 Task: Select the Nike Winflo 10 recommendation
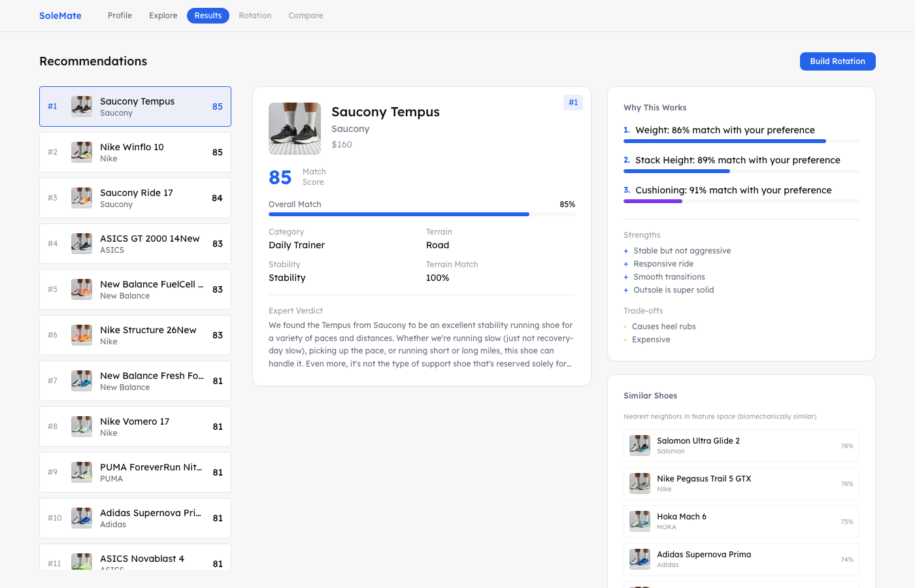pyautogui.click(x=135, y=152)
